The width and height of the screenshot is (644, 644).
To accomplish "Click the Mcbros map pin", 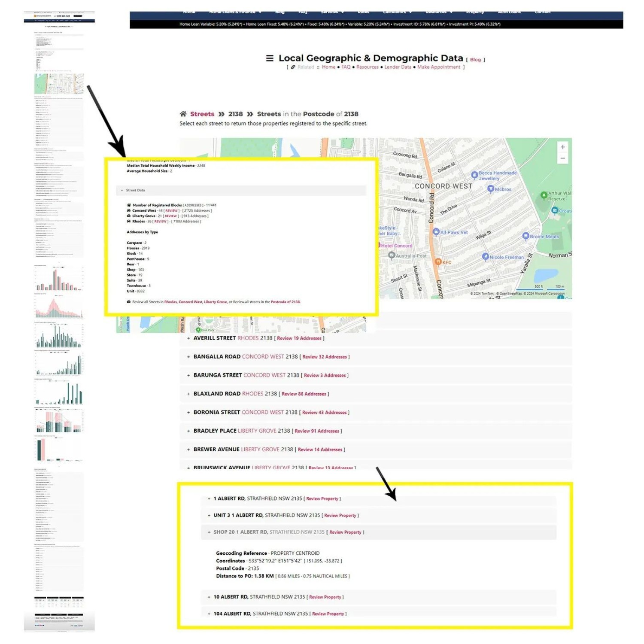I will click(491, 189).
